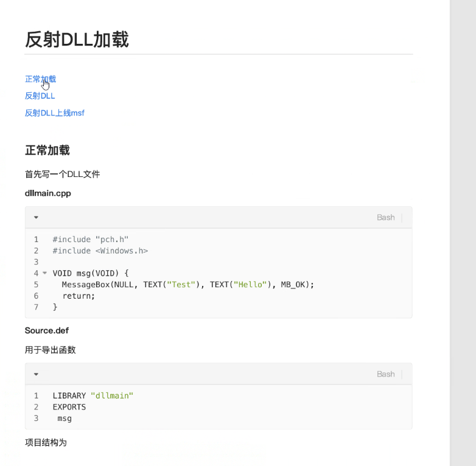Click the #include <Windows.h> line
The width and height of the screenshot is (476, 466).
100,251
